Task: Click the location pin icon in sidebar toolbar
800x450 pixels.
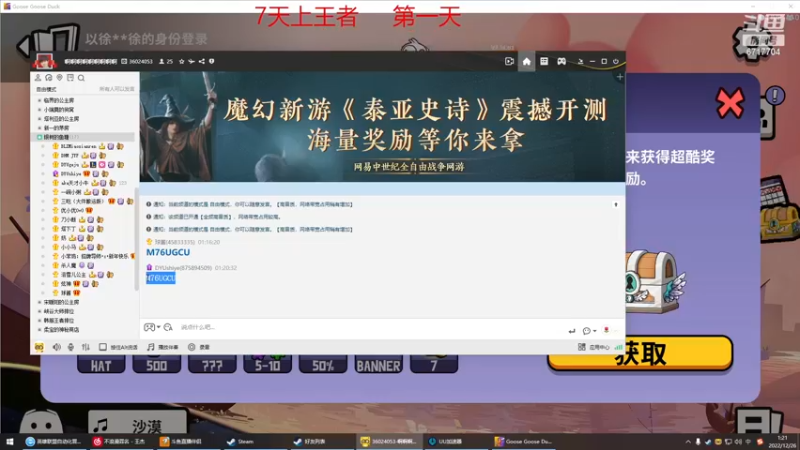Action: point(59,78)
